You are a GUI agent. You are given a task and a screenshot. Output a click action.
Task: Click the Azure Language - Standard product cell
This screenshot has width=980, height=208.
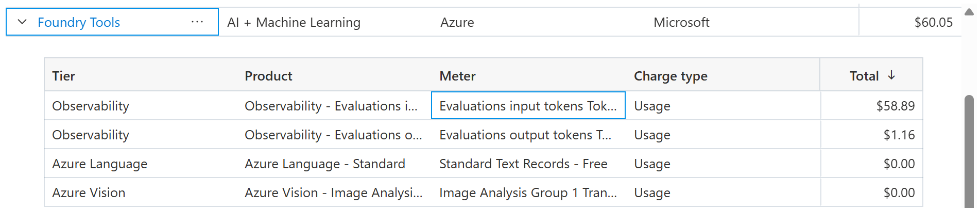(x=325, y=164)
